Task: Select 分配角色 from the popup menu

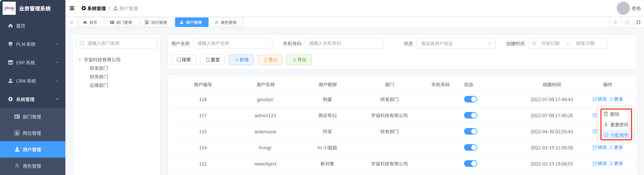Action: pos(616,135)
